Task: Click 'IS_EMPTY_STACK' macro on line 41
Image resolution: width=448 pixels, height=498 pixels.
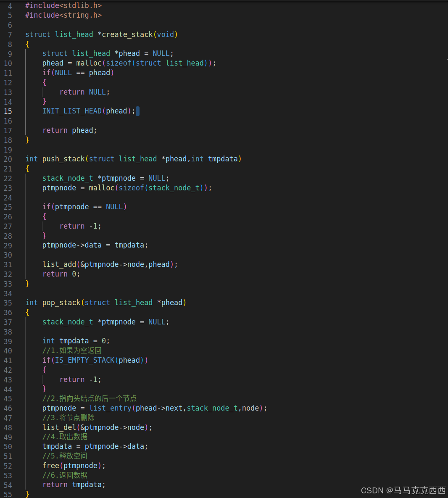Action: pos(85,360)
